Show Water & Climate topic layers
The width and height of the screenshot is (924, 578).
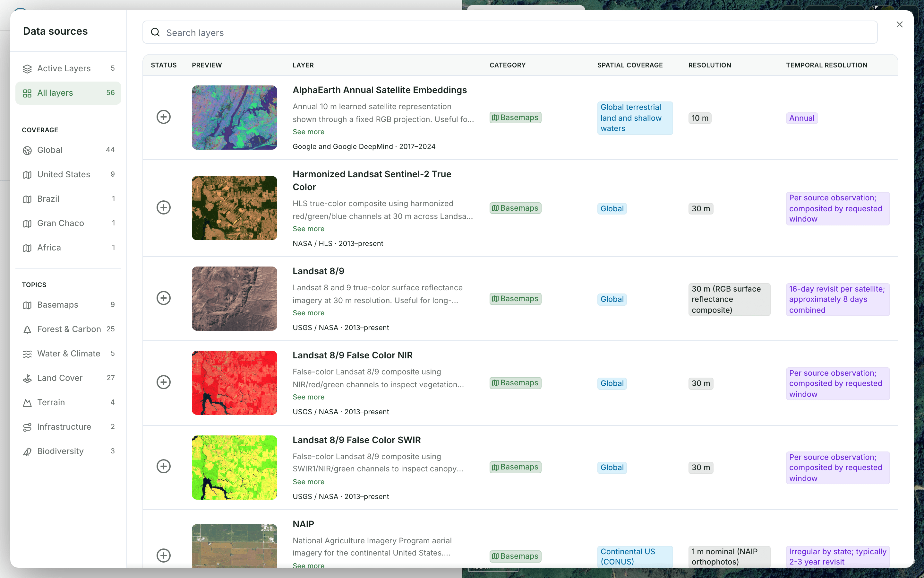click(x=68, y=354)
